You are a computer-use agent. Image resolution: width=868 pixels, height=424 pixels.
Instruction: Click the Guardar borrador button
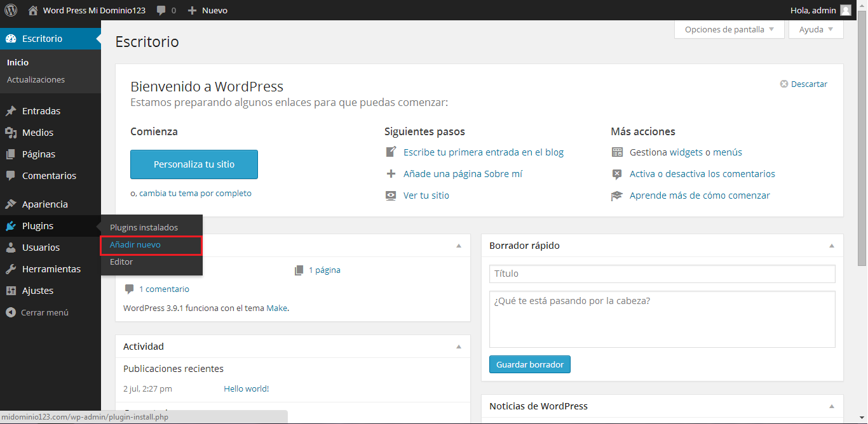530,365
